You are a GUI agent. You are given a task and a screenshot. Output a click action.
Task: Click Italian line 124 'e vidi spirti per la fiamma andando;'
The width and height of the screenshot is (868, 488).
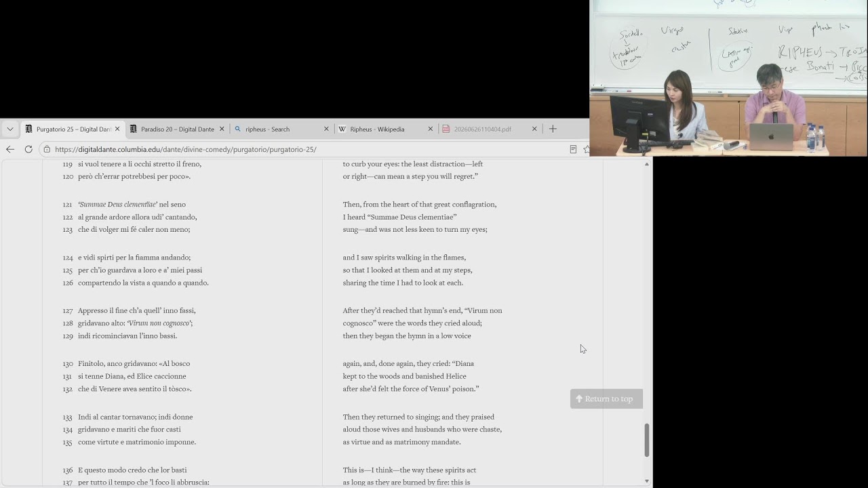[x=134, y=258]
